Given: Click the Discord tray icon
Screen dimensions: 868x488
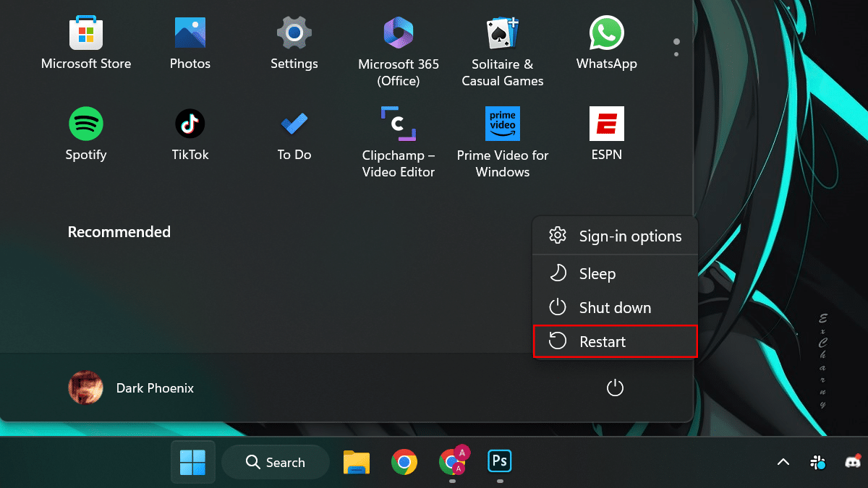Looking at the screenshot, I should 853,462.
